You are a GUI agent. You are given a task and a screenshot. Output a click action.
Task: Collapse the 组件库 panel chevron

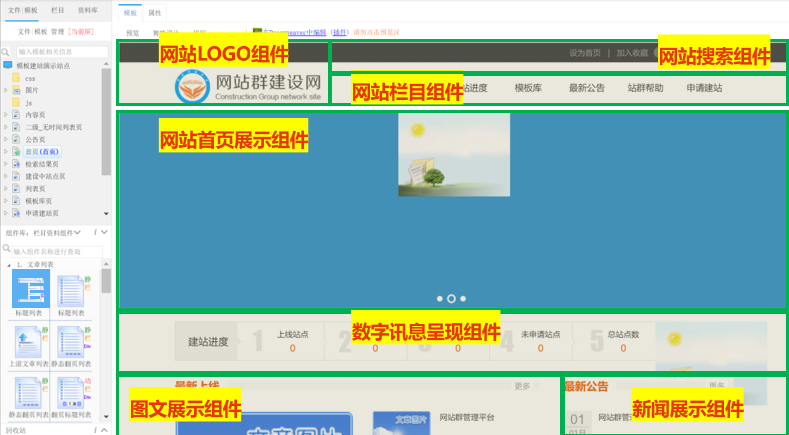pos(104,232)
